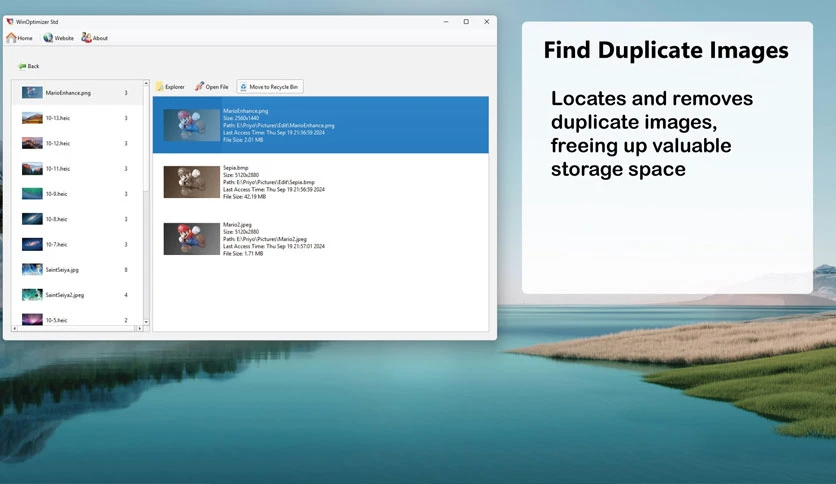
Task: Click the 10-11.heic thumbnail icon
Action: point(32,168)
